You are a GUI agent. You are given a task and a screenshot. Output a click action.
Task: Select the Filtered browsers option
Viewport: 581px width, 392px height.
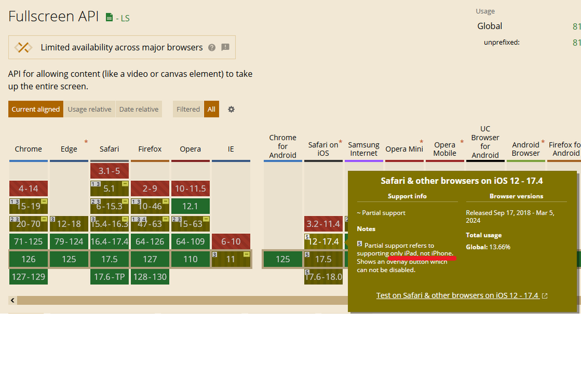[188, 109]
